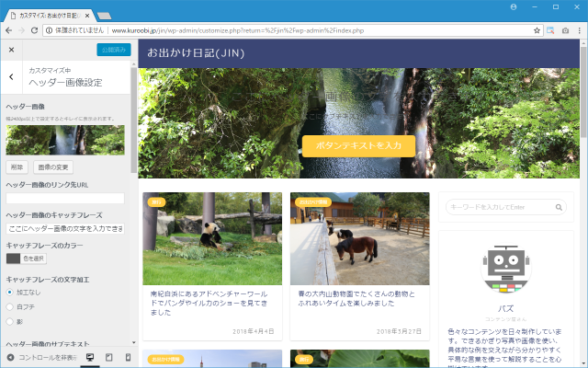The width and height of the screenshot is (588, 368).
Task: Select 加工なし radio option
Action: click(x=10, y=293)
